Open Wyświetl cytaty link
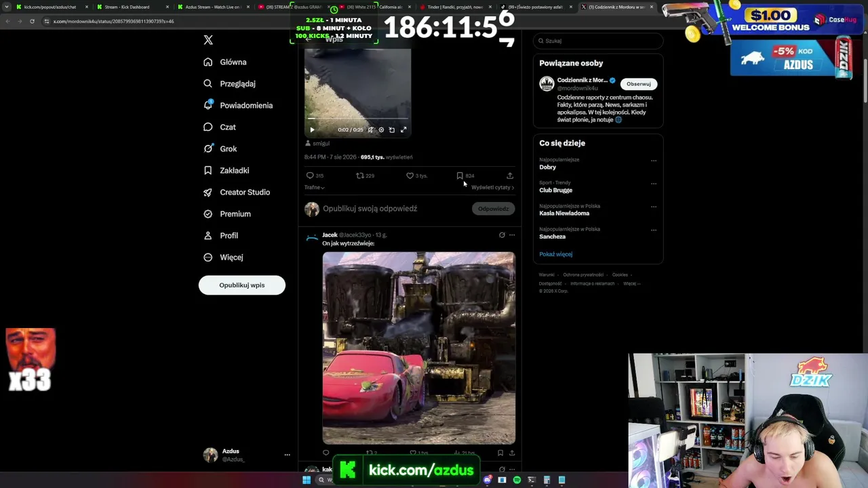The image size is (868, 488). click(x=492, y=187)
